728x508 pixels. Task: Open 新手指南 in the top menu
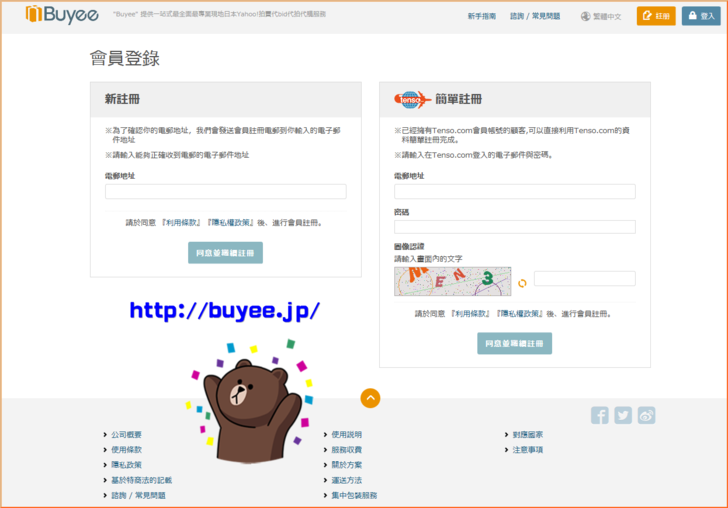pos(481,16)
